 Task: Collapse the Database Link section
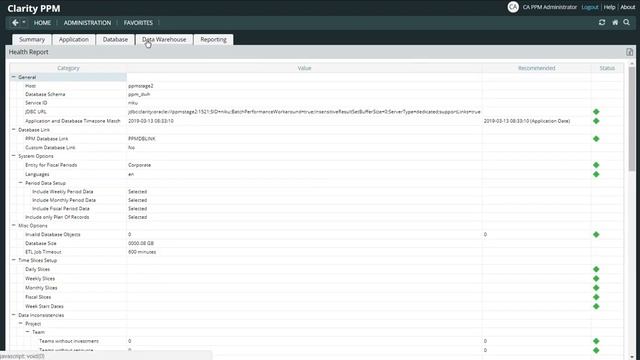pos(13,129)
